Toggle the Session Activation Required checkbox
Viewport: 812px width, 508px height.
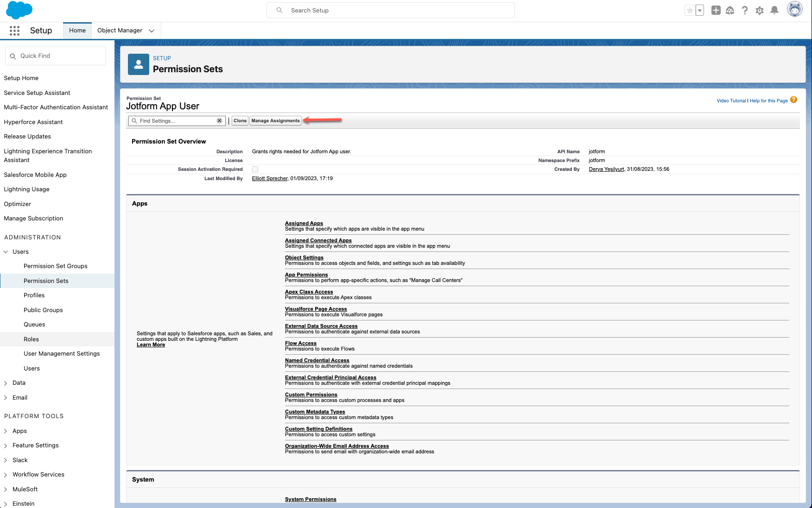pos(255,169)
